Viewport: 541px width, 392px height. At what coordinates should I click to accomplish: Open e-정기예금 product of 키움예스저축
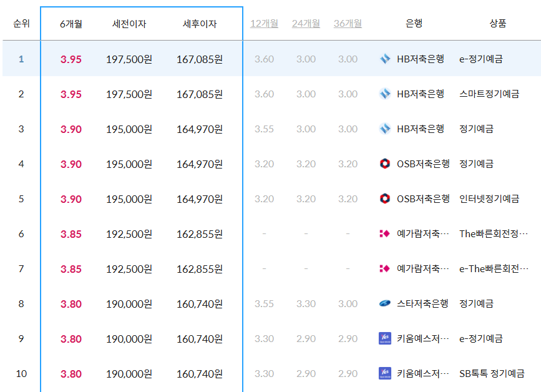click(x=480, y=338)
